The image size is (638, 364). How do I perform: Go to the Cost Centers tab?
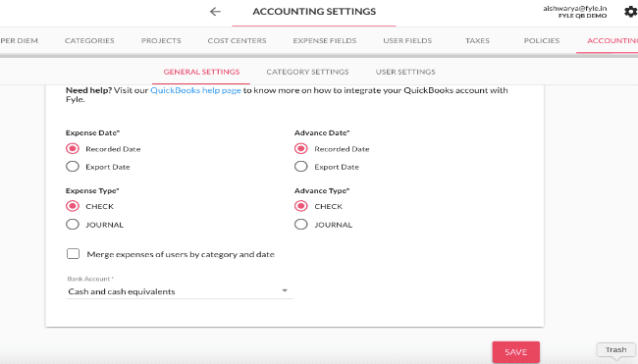237,40
